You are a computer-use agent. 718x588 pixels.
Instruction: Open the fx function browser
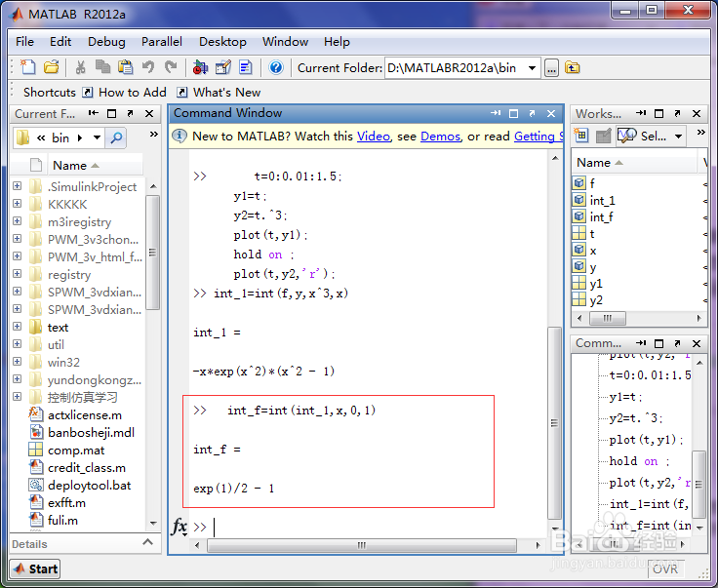[x=179, y=527]
